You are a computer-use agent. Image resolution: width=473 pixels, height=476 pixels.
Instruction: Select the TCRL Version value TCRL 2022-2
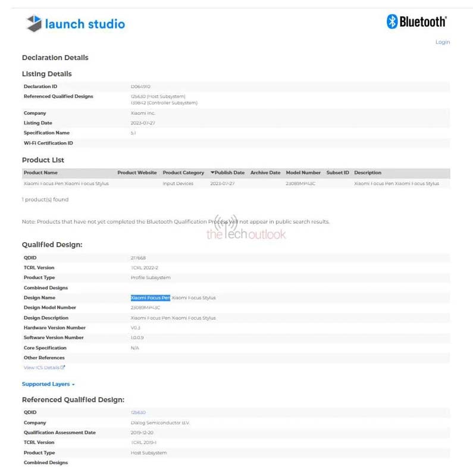(x=145, y=267)
